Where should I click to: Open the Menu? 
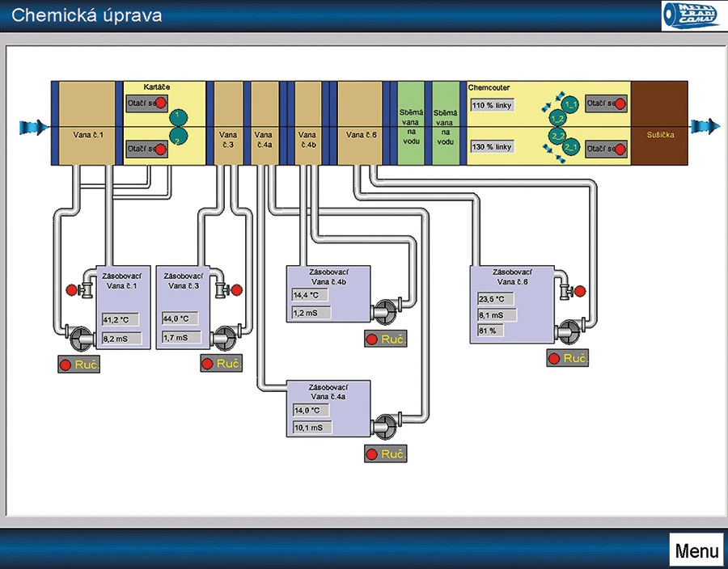point(696,550)
